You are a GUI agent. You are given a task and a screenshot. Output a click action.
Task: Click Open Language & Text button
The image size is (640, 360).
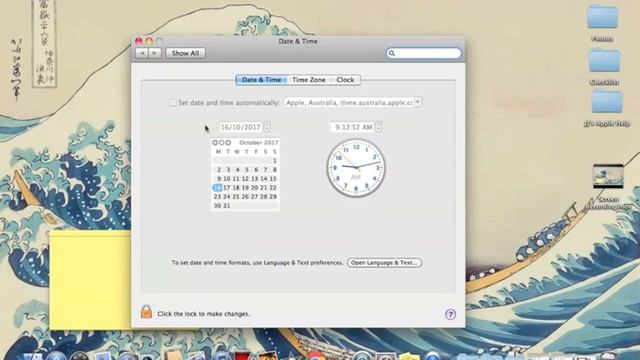pyautogui.click(x=384, y=262)
